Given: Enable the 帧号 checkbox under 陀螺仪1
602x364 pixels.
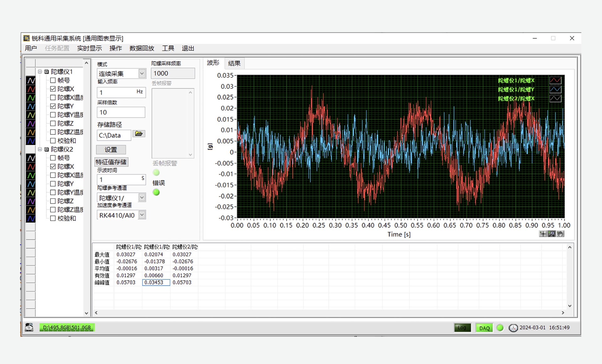Looking at the screenshot, I should pos(53,81).
